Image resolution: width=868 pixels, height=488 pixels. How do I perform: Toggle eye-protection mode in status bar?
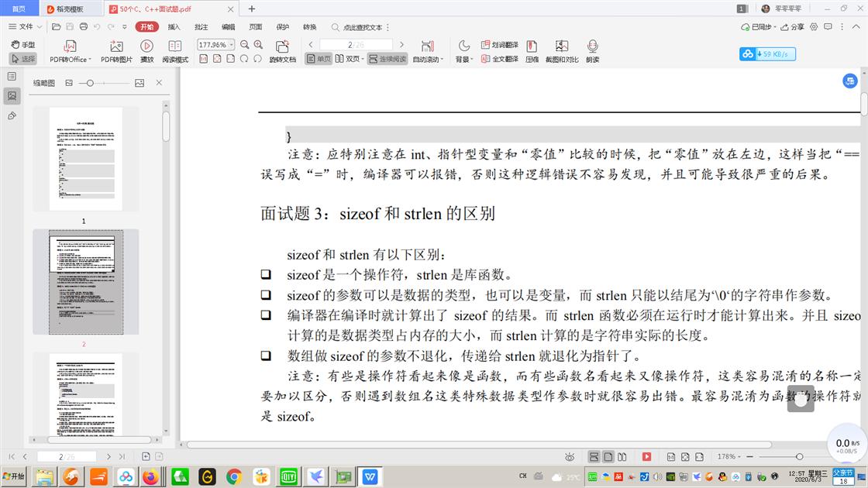coord(569,456)
